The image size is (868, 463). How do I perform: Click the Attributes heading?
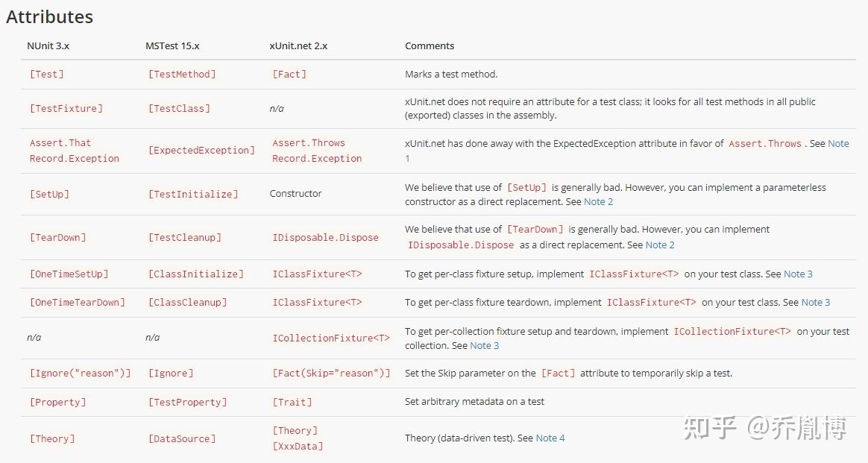pyautogui.click(x=50, y=16)
